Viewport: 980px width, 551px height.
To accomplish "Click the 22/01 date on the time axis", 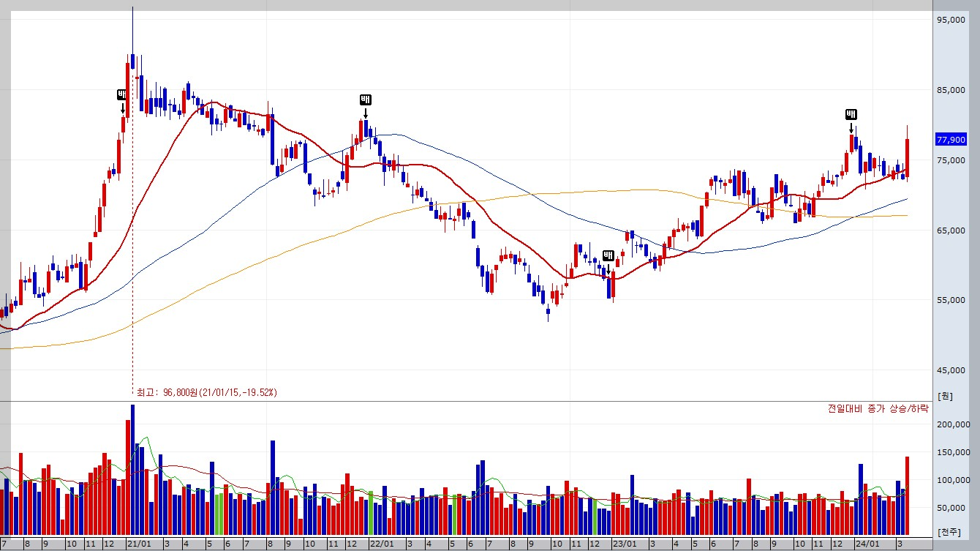I will (x=382, y=544).
